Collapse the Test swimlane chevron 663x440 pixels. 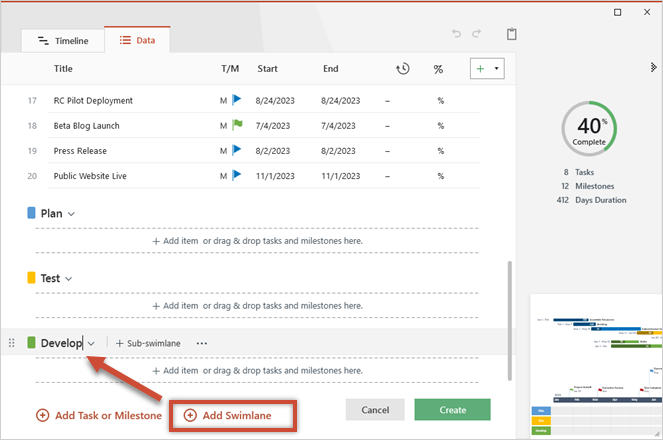[69, 279]
